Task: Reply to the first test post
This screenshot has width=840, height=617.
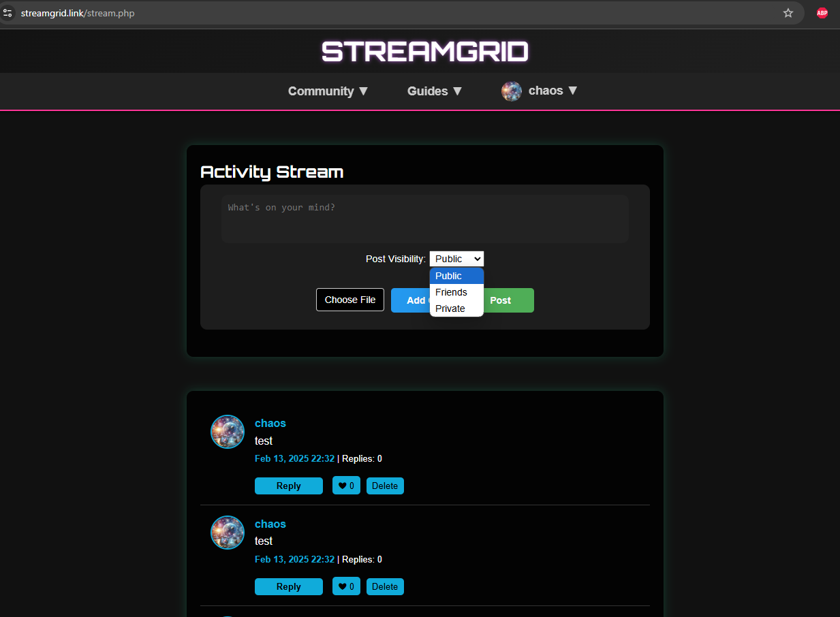Action: click(x=289, y=486)
